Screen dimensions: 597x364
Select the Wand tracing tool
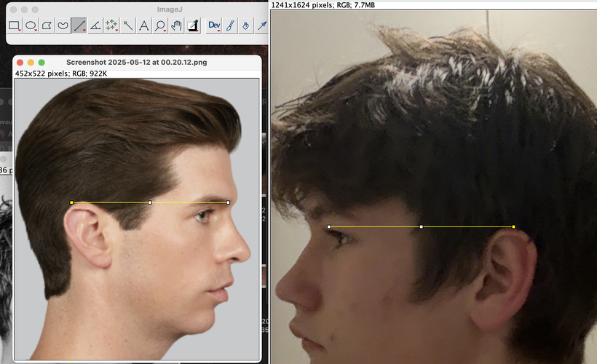tap(127, 26)
